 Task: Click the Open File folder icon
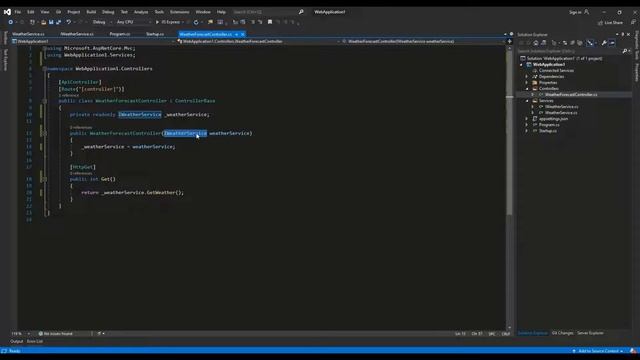point(44,22)
